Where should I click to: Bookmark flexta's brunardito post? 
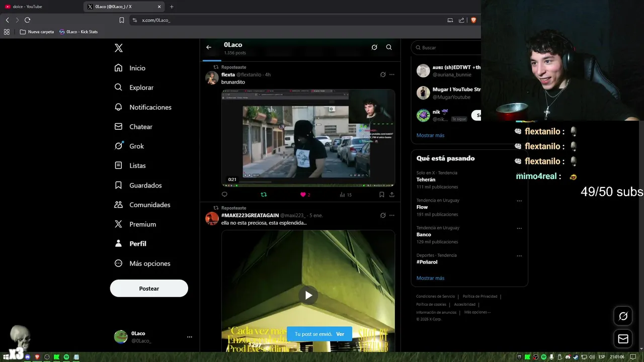(x=382, y=195)
